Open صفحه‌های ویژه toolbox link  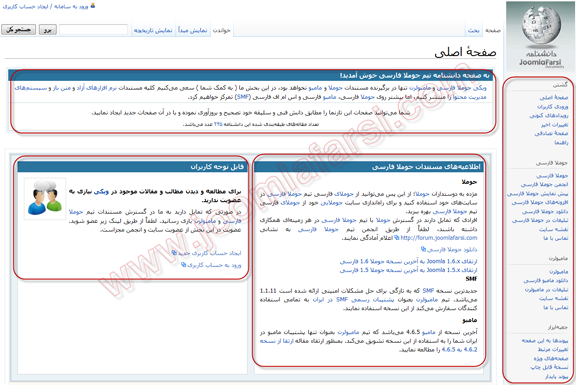(551, 358)
